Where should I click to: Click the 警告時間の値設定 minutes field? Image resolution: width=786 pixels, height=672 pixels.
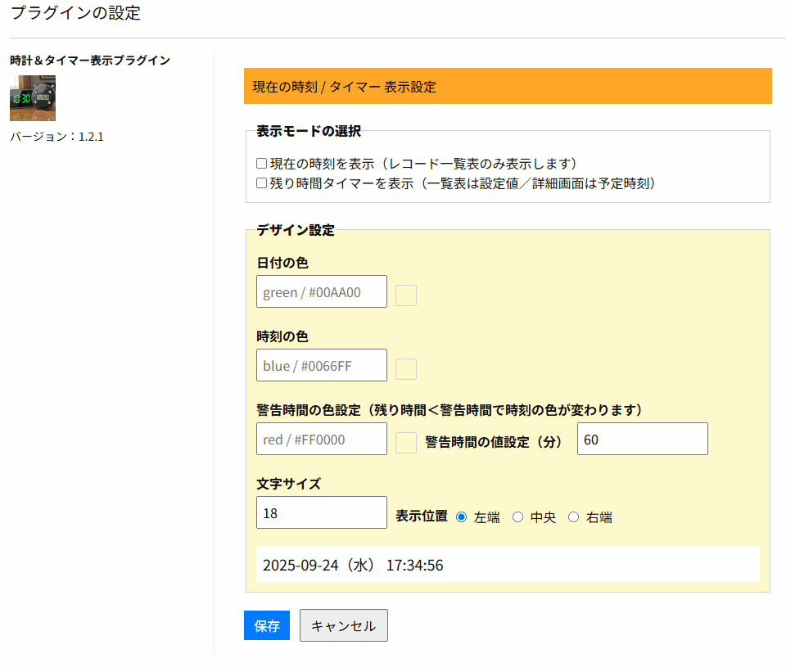point(642,439)
